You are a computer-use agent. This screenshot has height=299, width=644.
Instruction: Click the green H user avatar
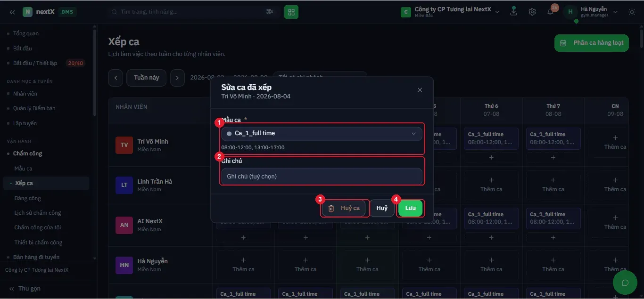[x=570, y=12]
